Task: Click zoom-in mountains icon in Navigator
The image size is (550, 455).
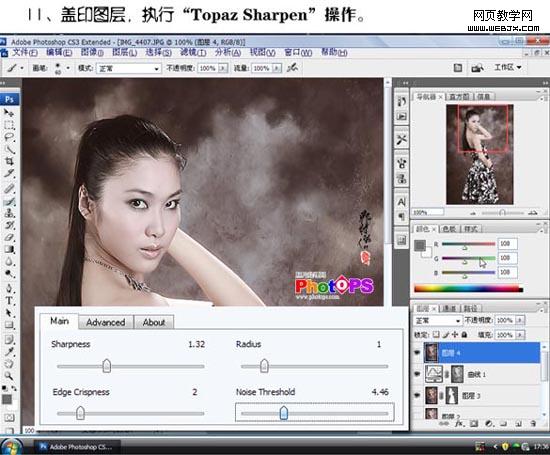Action: point(533,213)
